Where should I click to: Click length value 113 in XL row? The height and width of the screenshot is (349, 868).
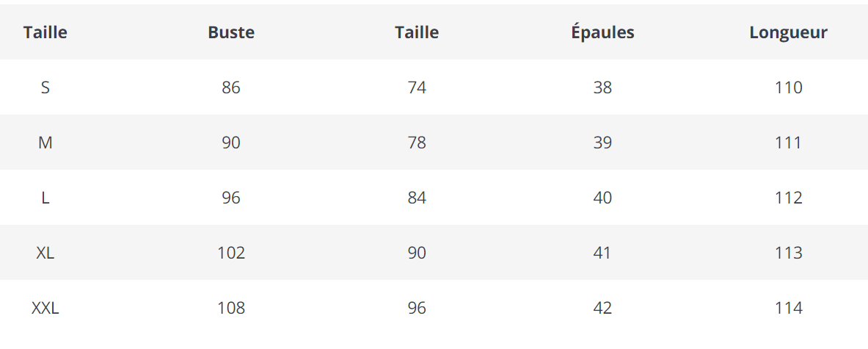788,253
